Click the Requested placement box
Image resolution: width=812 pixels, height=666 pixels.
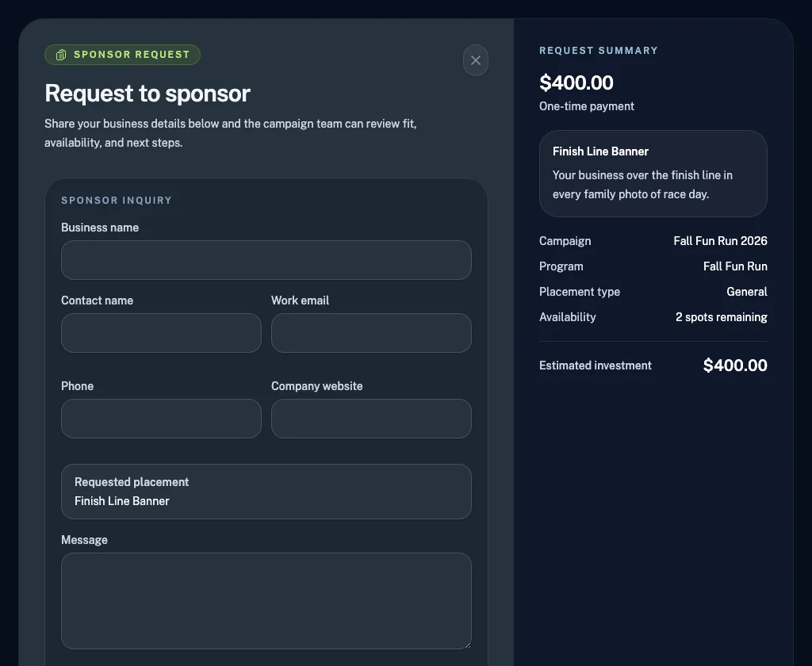click(x=266, y=492)
